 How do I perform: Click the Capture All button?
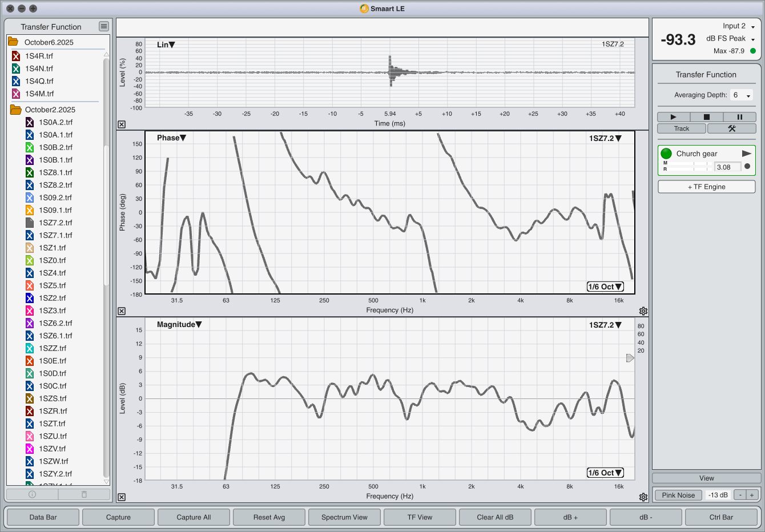[194, 517]
